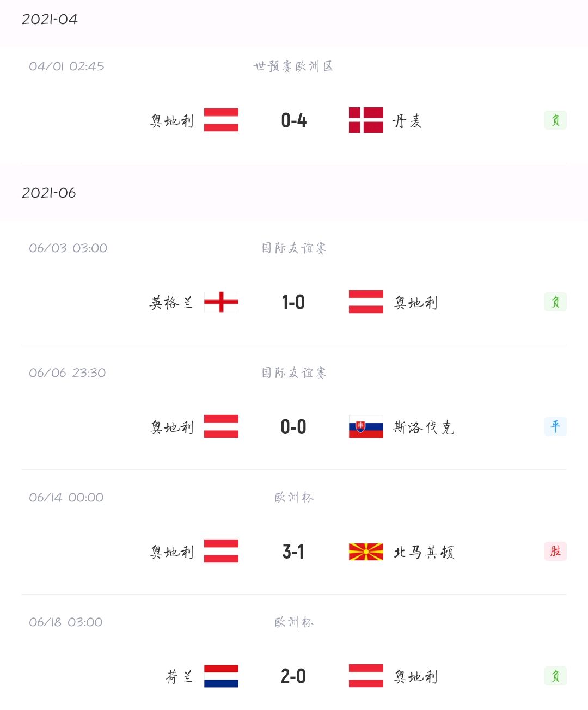The image size is (588, 710).
Task: Click the England flag icon
Action: (221, 302)
